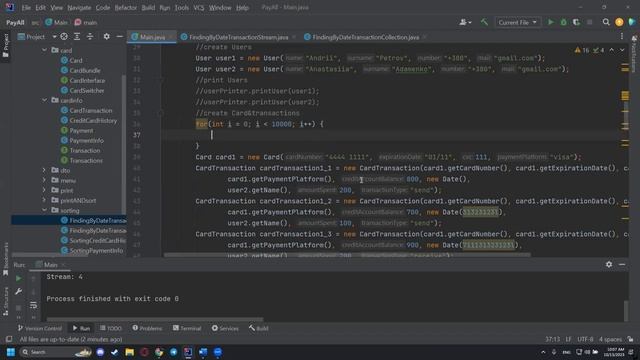Open the Problems tool window
The image size is (640, 360).
pyautogui.click(x=147, y=328)
